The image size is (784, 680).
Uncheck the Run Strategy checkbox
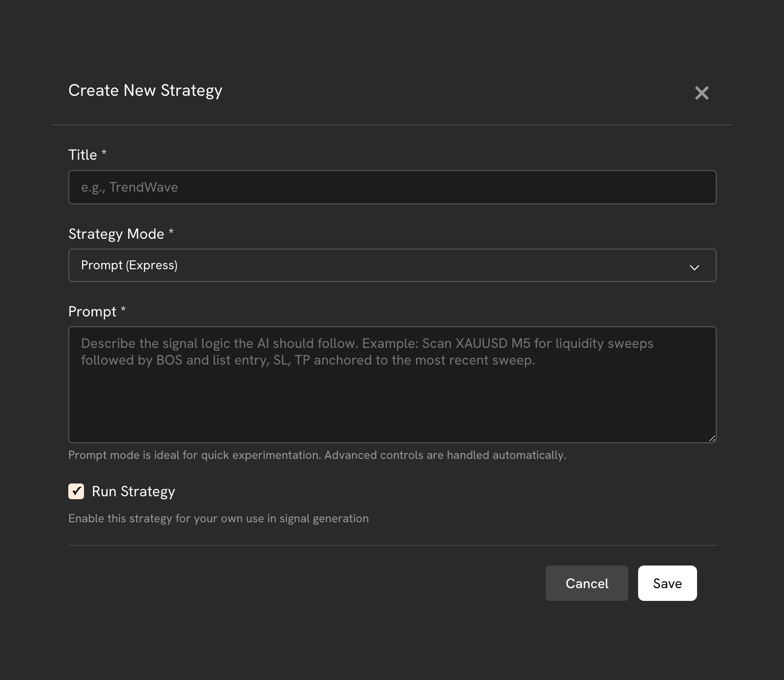76,491
